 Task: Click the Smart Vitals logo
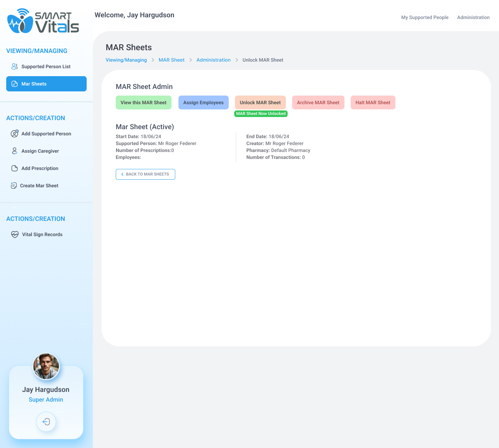coord(43,21)
